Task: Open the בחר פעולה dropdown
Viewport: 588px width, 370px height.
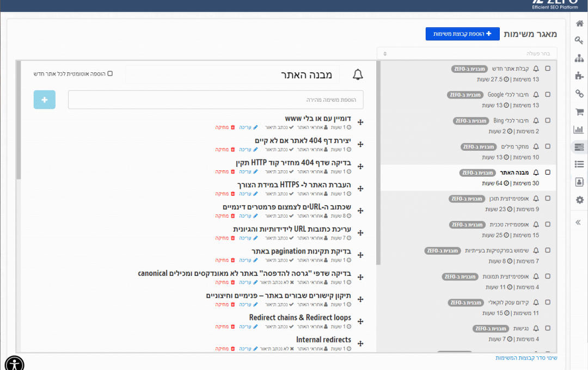Action: 467,54
